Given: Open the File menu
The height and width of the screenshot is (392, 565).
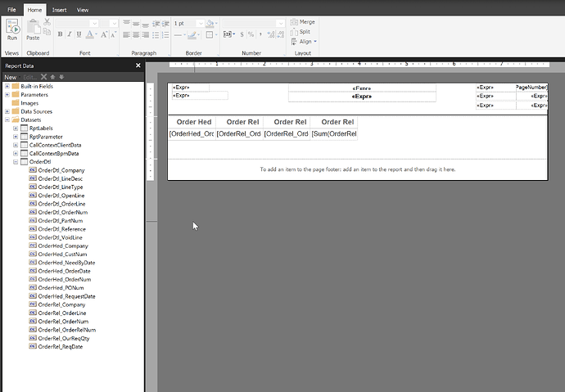Looking at the screenshot, I should tap(11, 10).
